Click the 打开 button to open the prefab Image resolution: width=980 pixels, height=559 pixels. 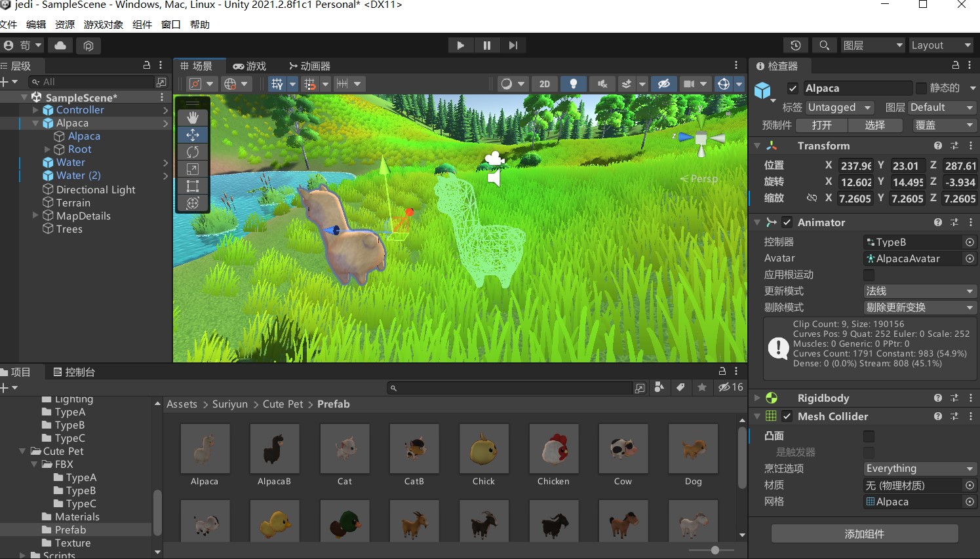click(x=821, y=125)
